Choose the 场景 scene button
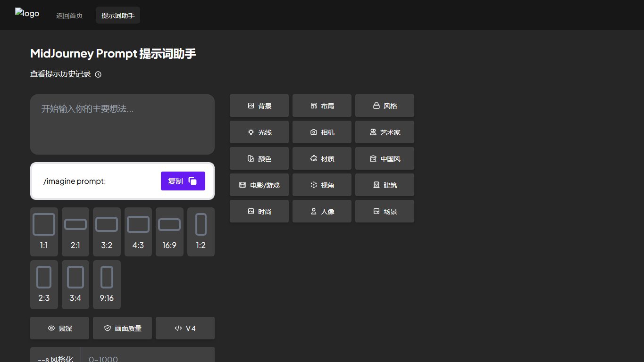Viewport: 644px width, 362px height. 385,211
